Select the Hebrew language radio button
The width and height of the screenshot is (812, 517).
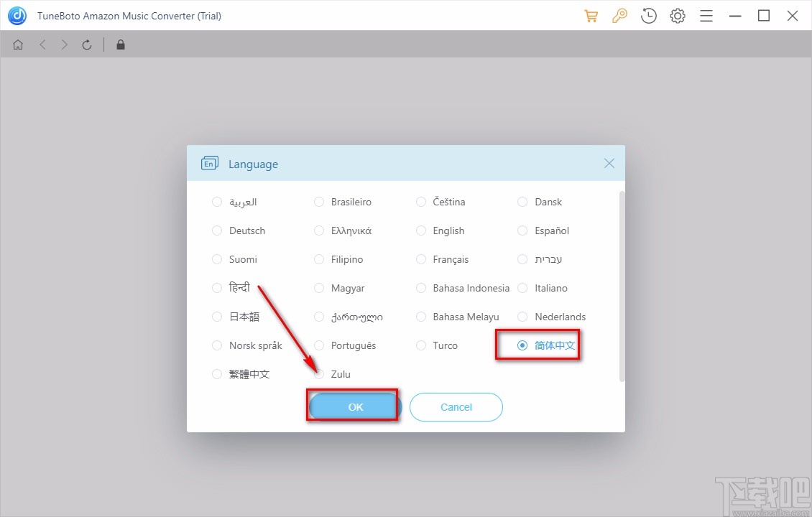tap(522, 259)
